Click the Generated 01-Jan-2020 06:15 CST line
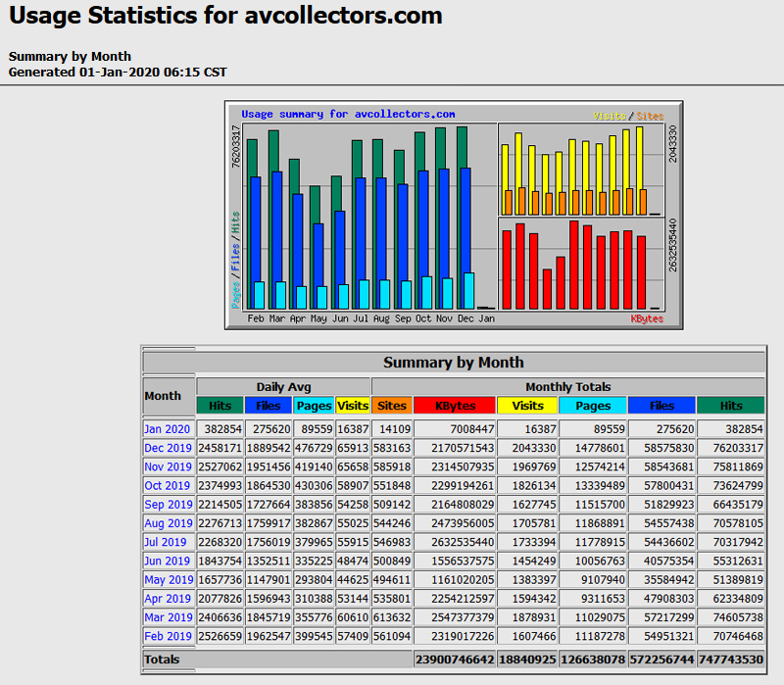The width and height of the screenshot is (784, 685). coord(118,72)
